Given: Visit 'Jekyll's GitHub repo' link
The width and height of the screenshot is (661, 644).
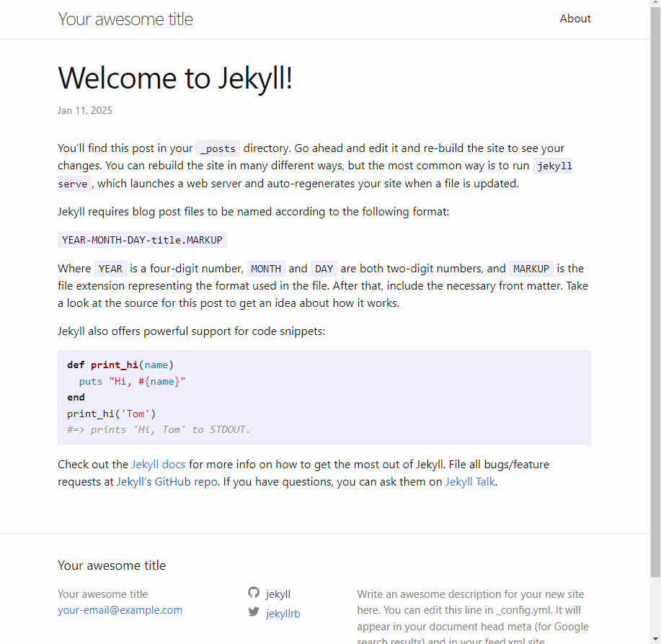Looking at the screenshot, I should (165, 481).
